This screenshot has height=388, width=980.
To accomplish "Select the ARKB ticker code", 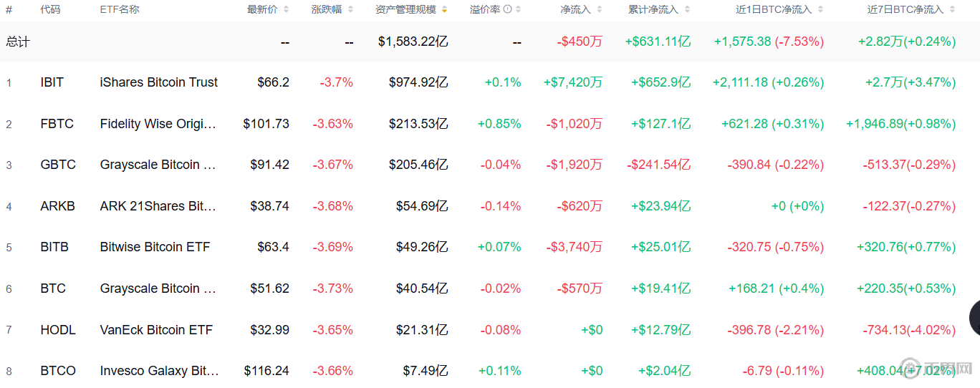I will coord(57,206).
